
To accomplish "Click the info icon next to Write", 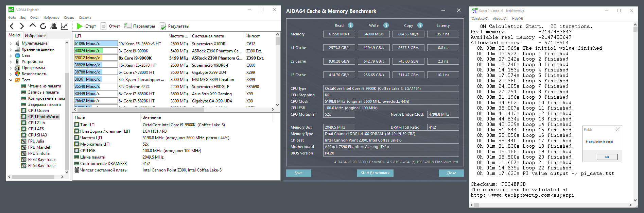I will coord(386,25).
